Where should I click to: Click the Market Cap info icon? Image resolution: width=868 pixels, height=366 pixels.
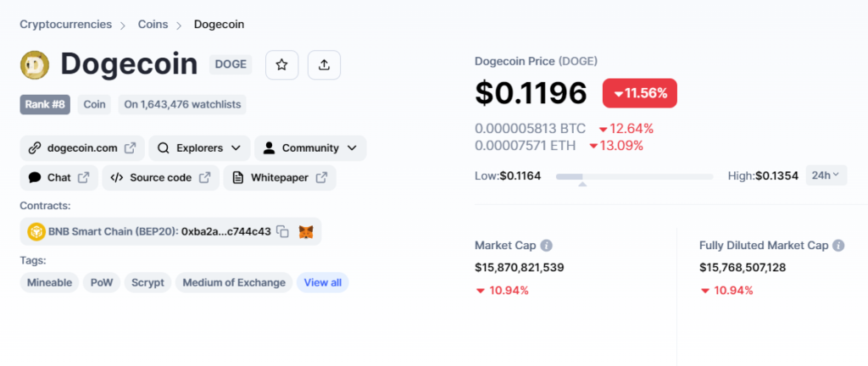coord(547,246)
